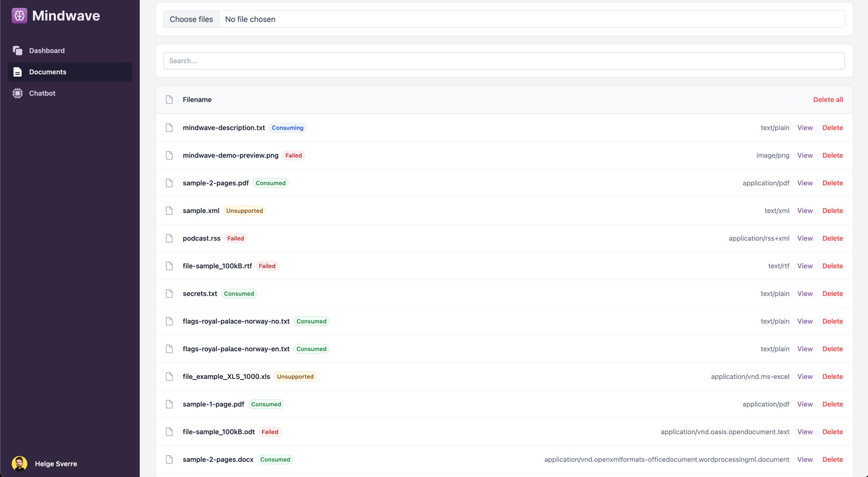
Task: Click the file icon beside sample-2-pages.docx
Action: click(x=169, y=460)
